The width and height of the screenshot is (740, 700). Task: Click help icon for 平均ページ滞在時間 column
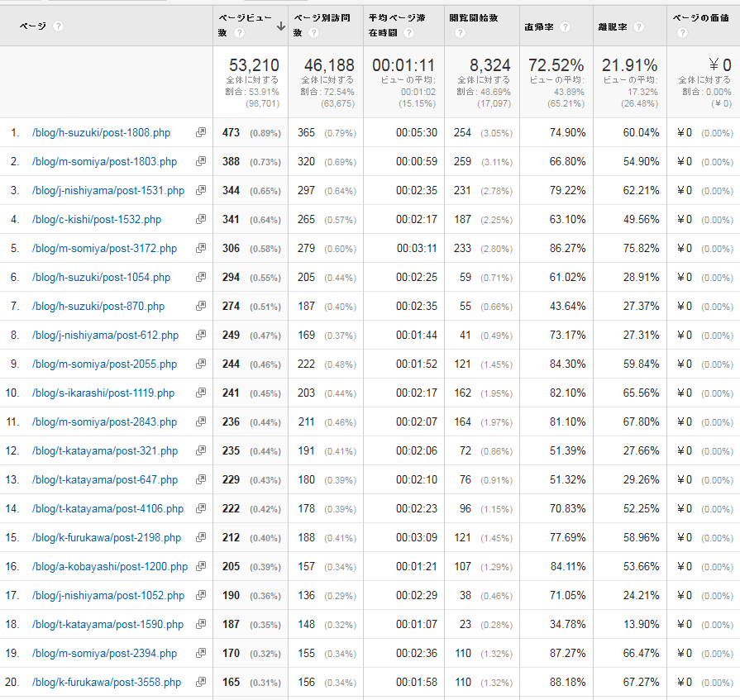pyautogui.click(x=408, y=33)
